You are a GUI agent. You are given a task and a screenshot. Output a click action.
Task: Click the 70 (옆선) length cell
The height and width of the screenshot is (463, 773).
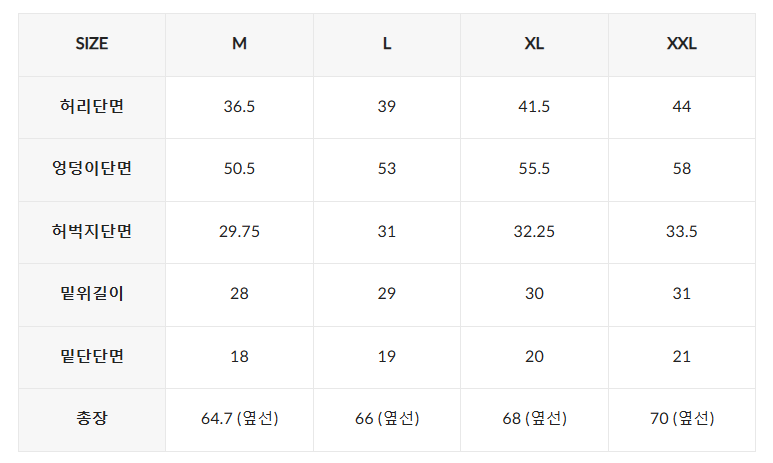point(682,419)
